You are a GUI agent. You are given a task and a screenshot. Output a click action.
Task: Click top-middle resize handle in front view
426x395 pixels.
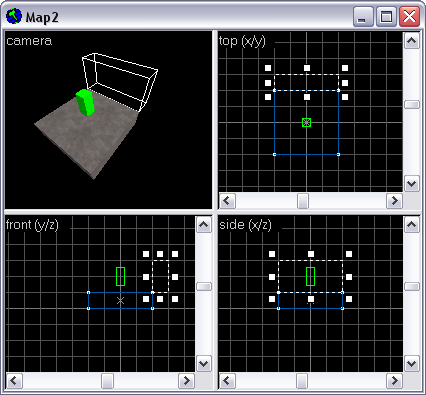160,254
